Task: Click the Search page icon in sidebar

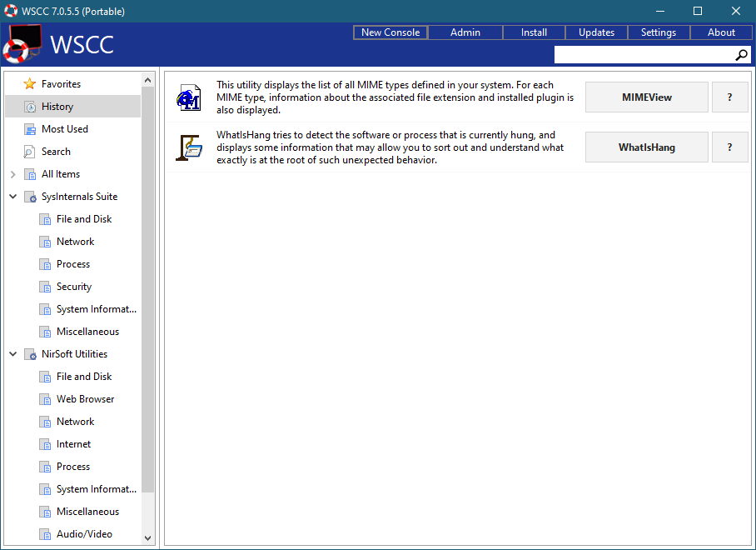Action: [29, 152]
